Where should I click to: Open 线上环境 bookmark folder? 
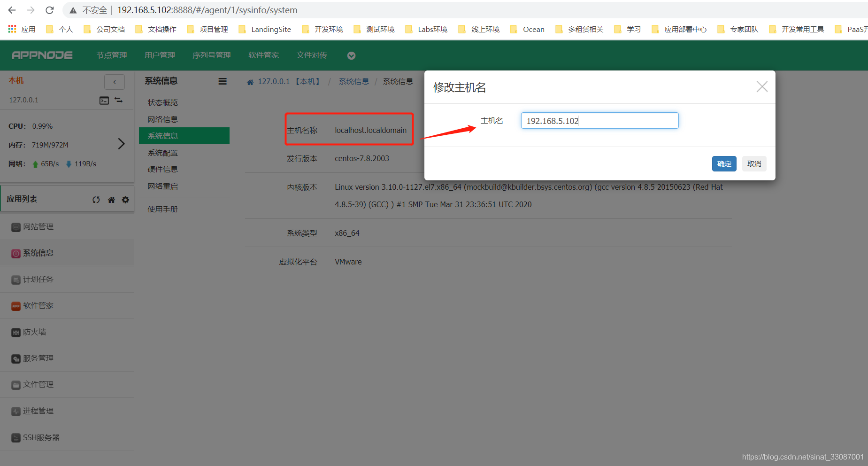click(x=479, y=29)
